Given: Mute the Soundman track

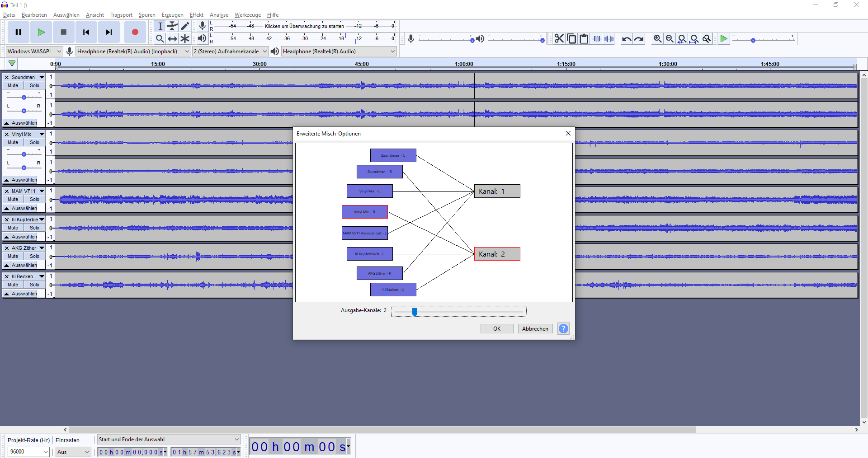Looking at the screenshot, I should 13,85.
